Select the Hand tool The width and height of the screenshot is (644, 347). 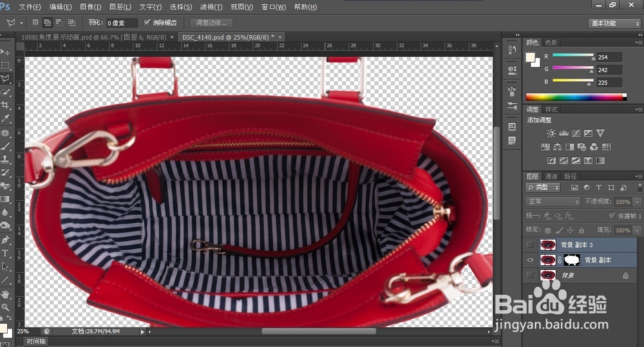click(x=5, y=294)
